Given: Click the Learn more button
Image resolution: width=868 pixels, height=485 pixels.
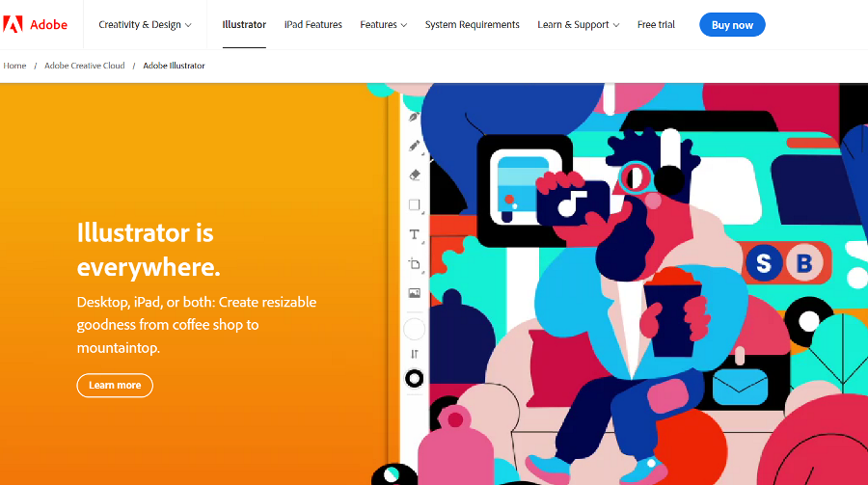Looking at the screenshot, I should (x=115, y=386).
